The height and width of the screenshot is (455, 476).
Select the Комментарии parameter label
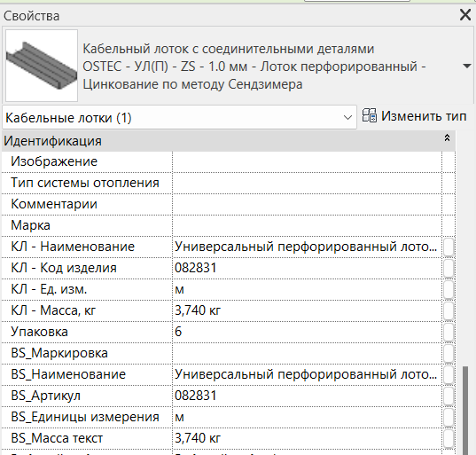point(54,204)
